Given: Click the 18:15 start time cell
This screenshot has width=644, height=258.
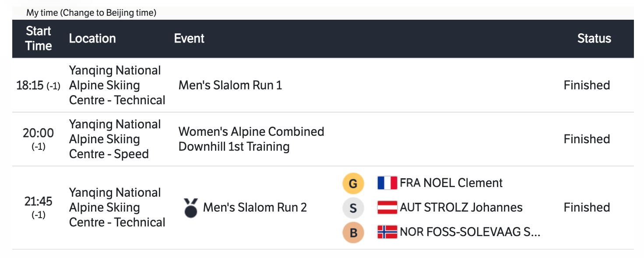Looking at the screenshot, I should [x=38, y=85].
